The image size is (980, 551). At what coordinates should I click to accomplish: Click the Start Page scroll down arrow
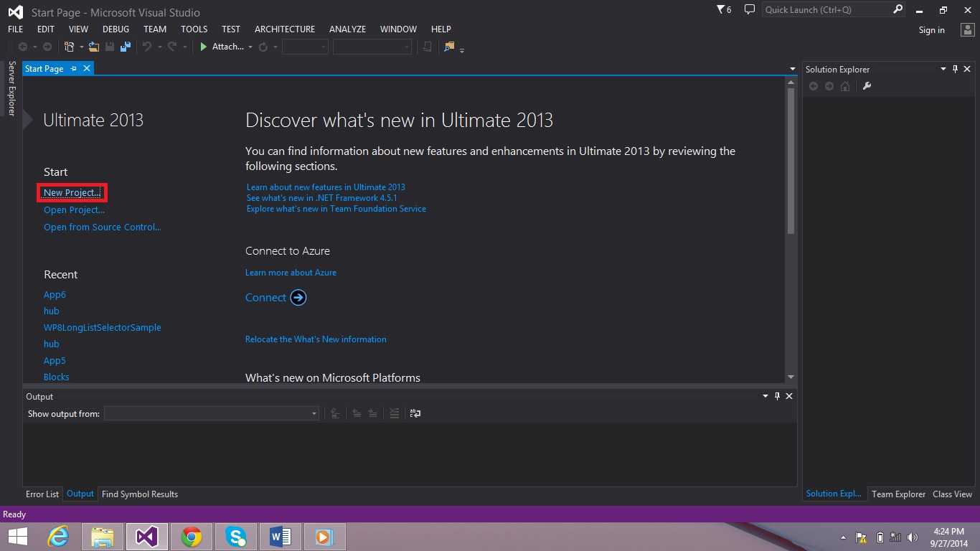pos(791,377)
